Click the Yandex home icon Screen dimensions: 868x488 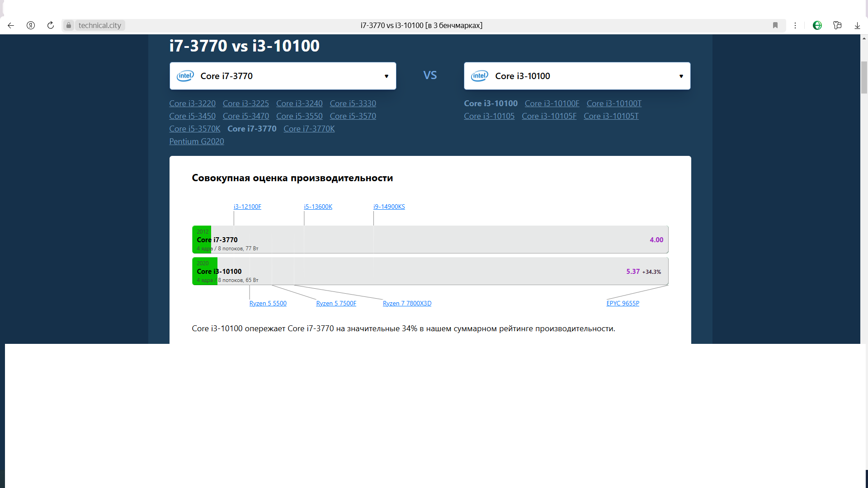click(x=31, y=25)
